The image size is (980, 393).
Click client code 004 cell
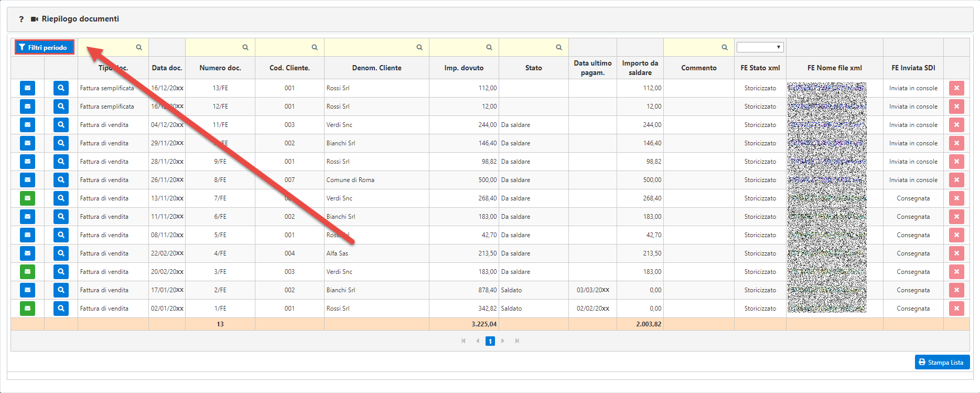coord(289,253)
